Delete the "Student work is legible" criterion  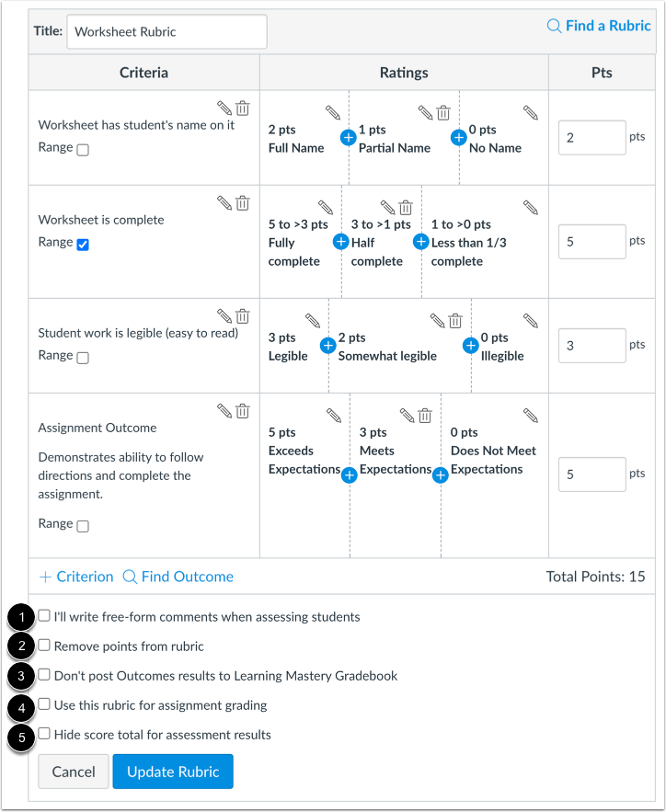click(242, 315)
